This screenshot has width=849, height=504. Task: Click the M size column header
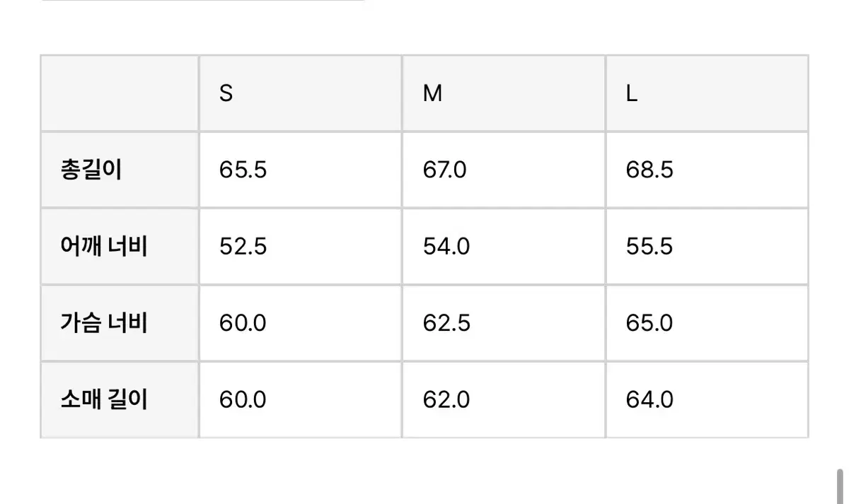coord(432,93)
